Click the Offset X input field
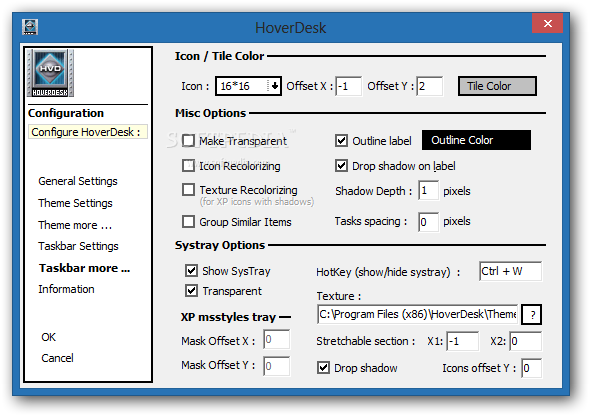This screenshot has width=590, height=416. click(349, 86)
